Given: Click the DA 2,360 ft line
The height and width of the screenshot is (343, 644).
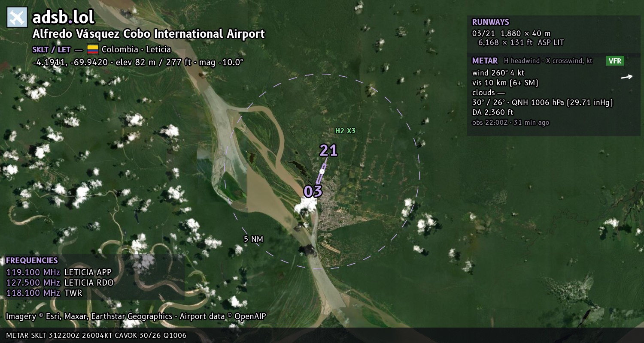Looking at the screenshot, I should pyautogui.click(x=492, y=112).
